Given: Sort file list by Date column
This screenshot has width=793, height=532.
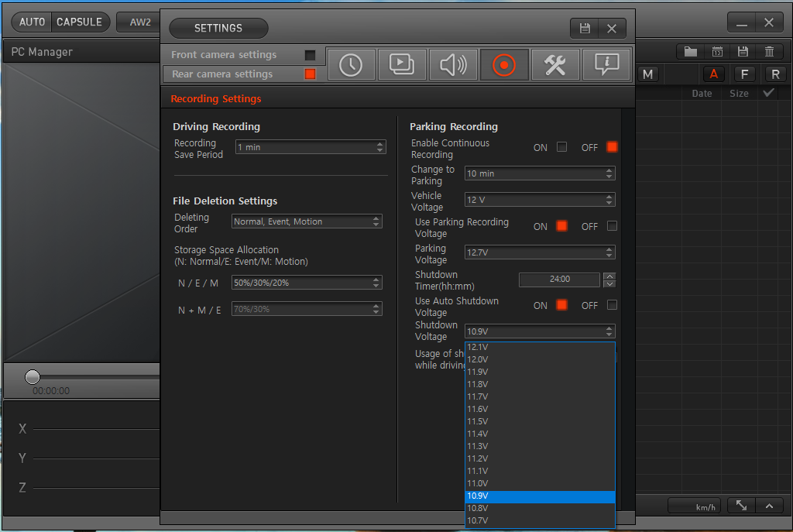Looking at the screenshot, I should click(x=702, y=94).
